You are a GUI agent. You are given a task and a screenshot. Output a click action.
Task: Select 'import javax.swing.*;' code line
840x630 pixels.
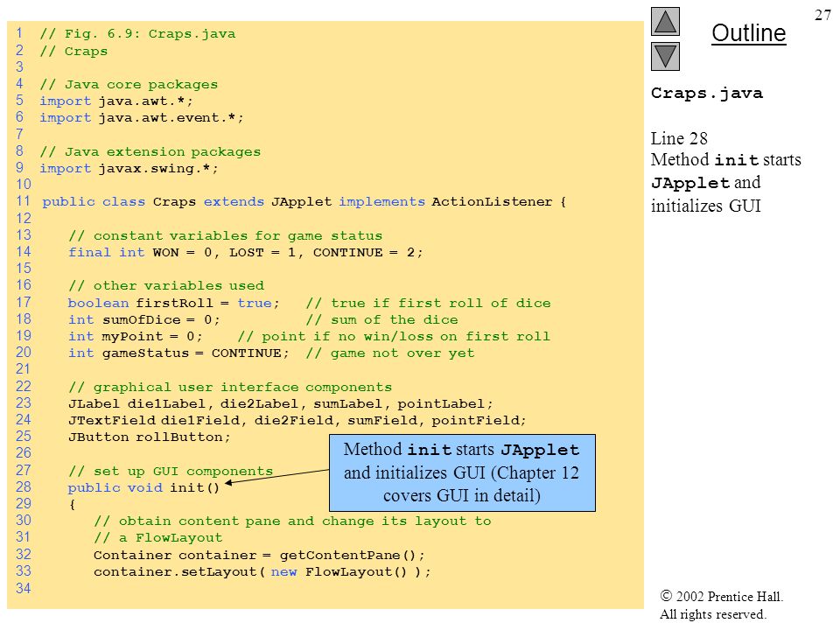pyautogui.click(x=129, y=169)
